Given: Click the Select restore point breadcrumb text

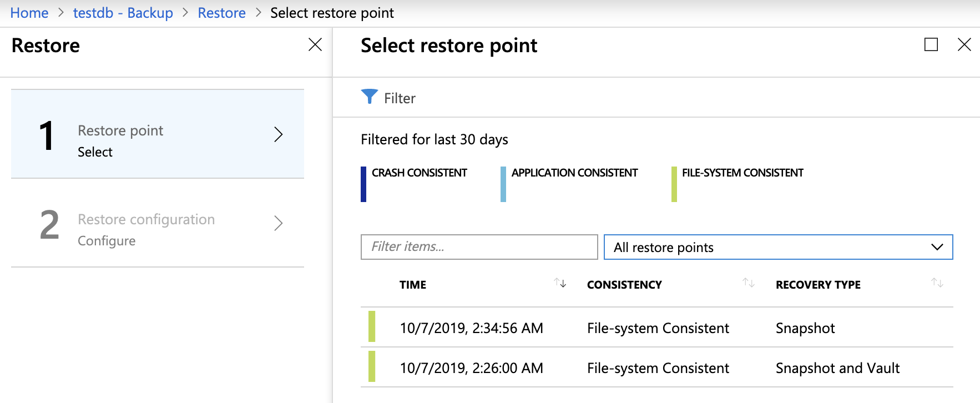Looking at the screenshot, I should click(x=332, y=13).
